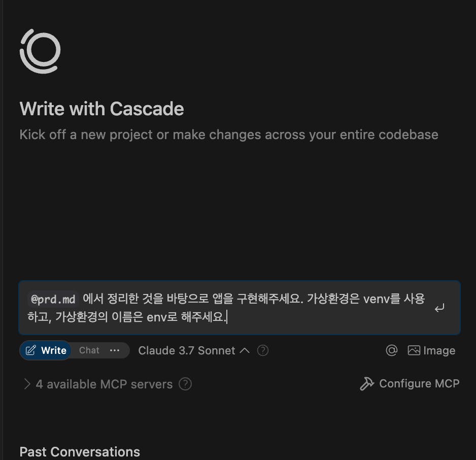Viewport: 476px width, 460px height.
Task: Click the pencil icon in Write mode
Action: point(31,350)
